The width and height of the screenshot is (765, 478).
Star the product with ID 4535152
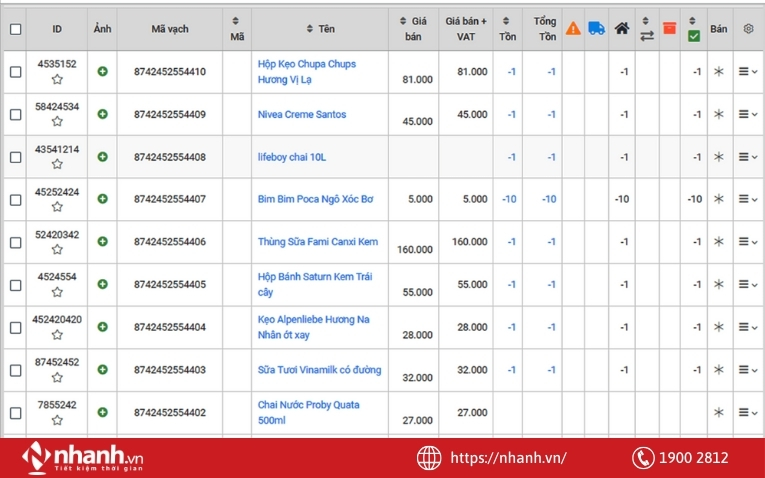pos(57,79)
